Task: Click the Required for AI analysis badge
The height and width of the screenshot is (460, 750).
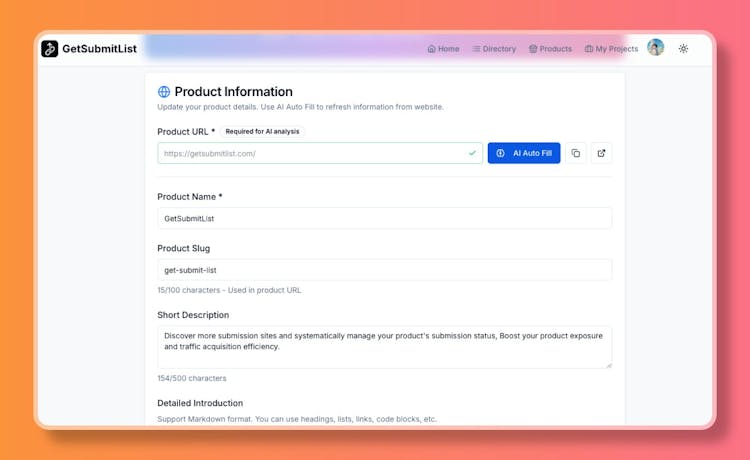Action: click(x=262, y=131)
